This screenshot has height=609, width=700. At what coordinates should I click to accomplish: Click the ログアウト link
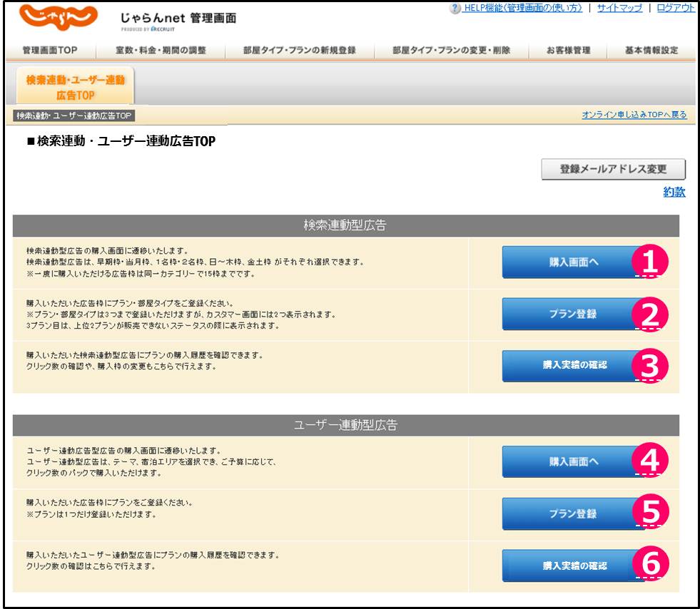click(x=674, y=8)
